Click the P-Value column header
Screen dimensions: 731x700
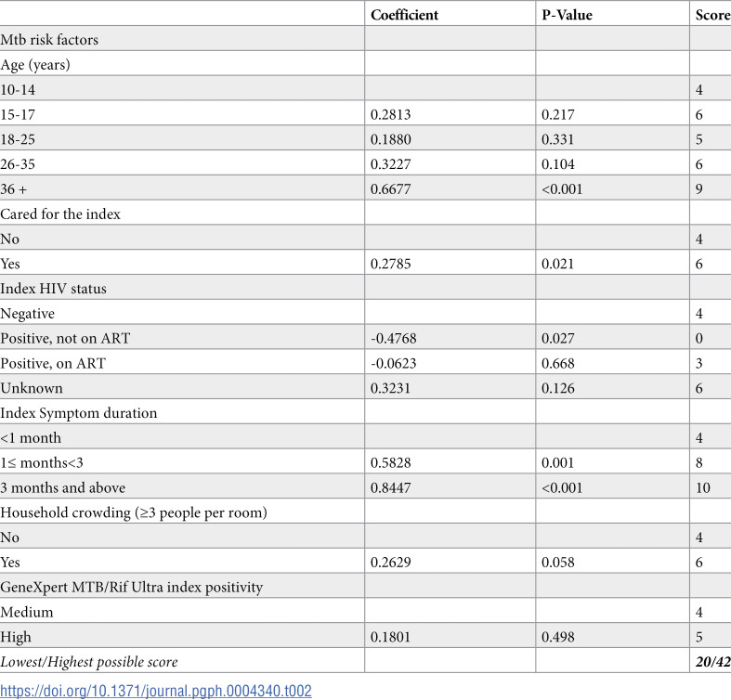567,15
